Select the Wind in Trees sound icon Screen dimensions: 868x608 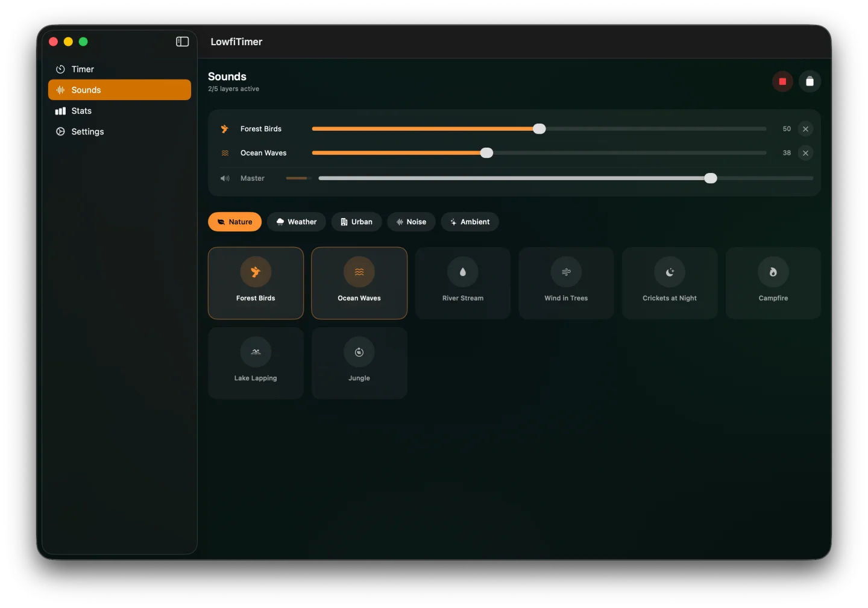(565, 272)
